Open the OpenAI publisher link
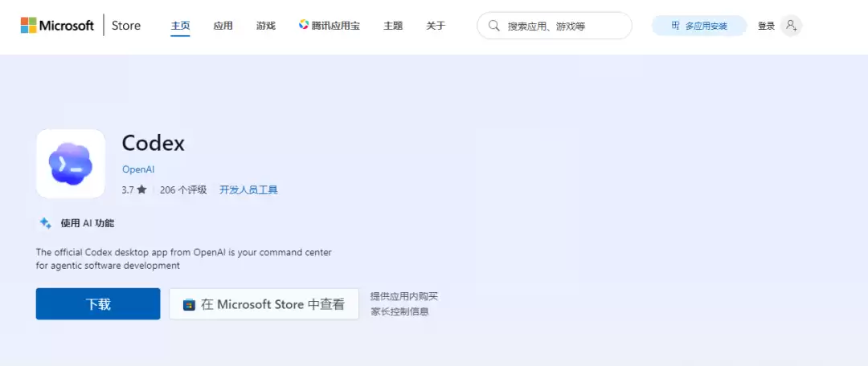The height and width of the screenshot is (366, 868). tap(138, 169)
